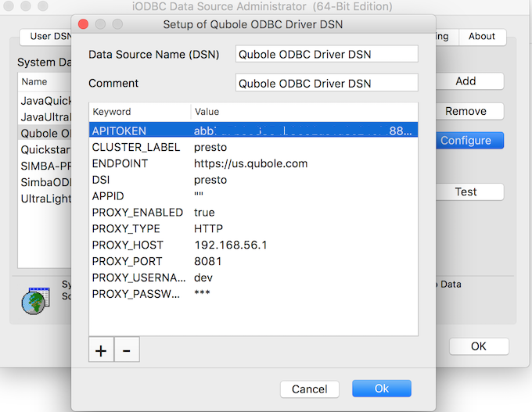The width and height of the screenshot is (532, 412).
Task: Click the Configure button
Action: pyautogui.click(x=469, y=141)
